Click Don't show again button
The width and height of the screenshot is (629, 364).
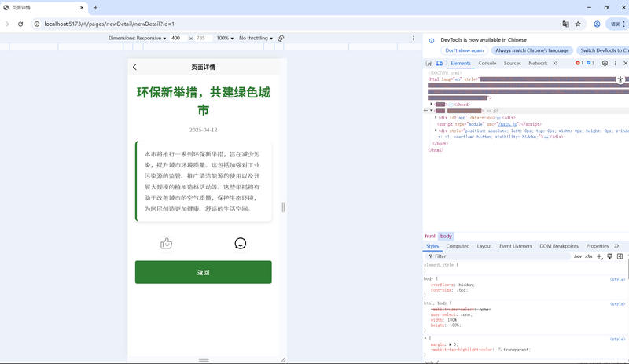[x=464, y=50]
